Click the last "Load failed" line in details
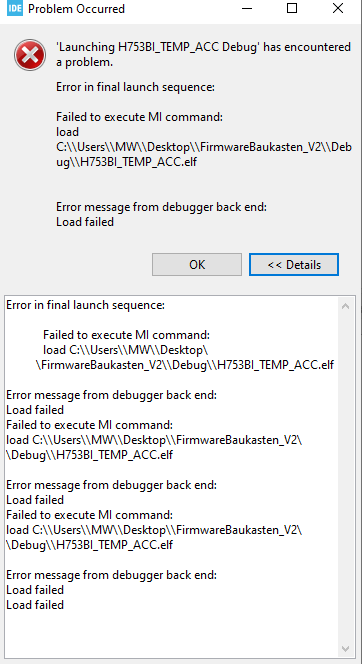362x664 pixels. click(x=35, y=605)
